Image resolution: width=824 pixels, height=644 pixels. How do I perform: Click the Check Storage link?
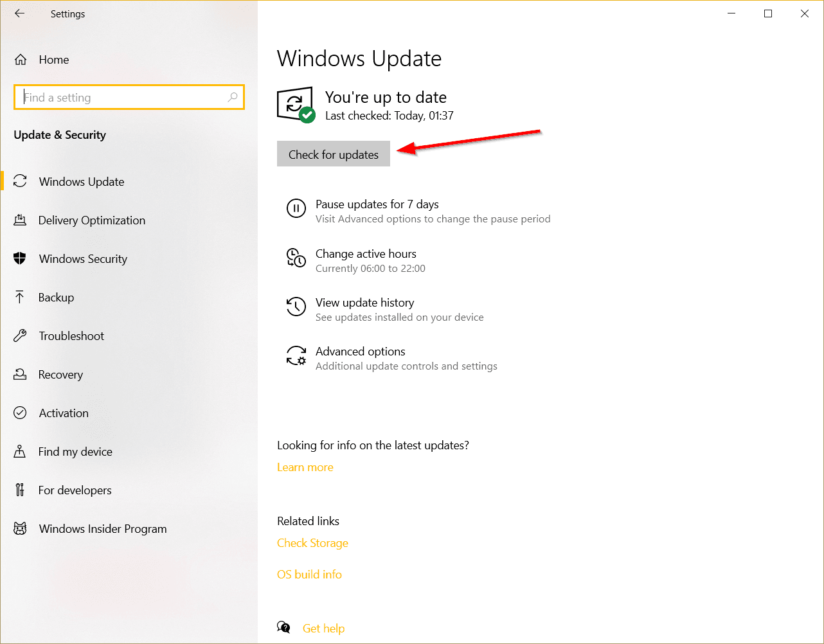pyautogui.click(x=312, y=542)
